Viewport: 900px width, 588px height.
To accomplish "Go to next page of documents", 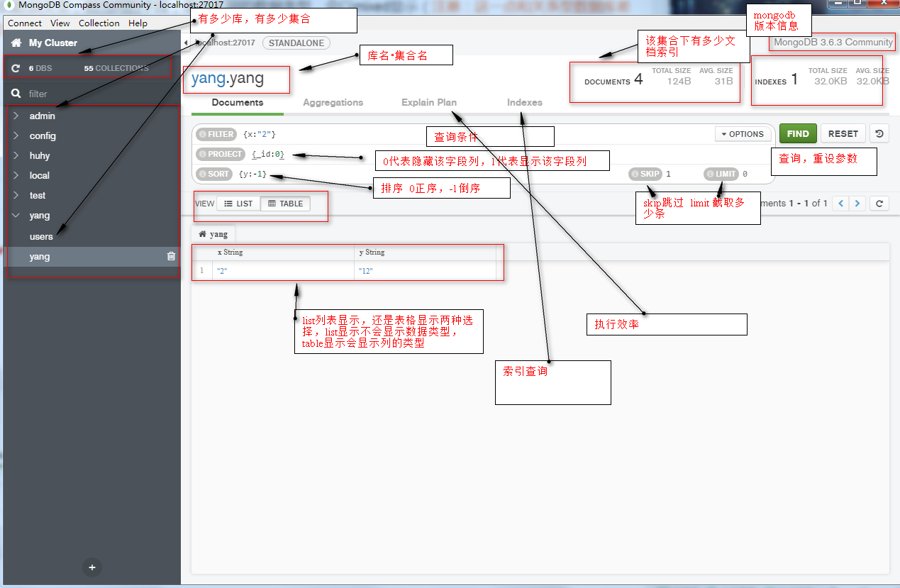I will tap(857, 204).
